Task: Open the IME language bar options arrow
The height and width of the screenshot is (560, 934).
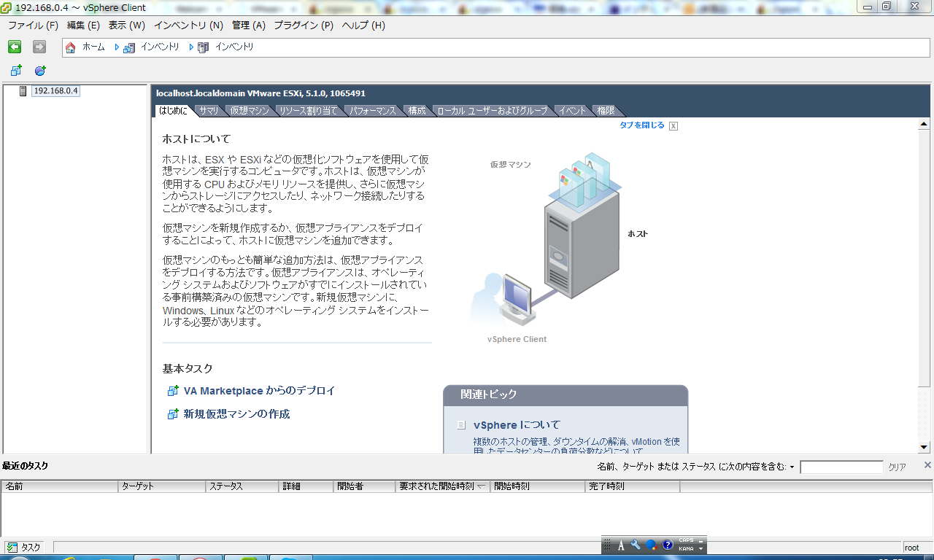Action: click(x=701, y=548)
